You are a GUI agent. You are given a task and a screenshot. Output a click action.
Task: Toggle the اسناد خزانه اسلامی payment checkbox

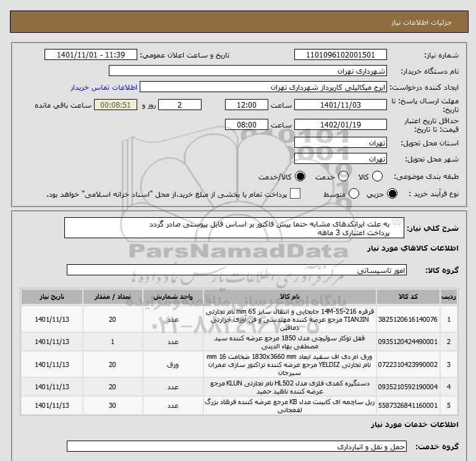point(295,194)
